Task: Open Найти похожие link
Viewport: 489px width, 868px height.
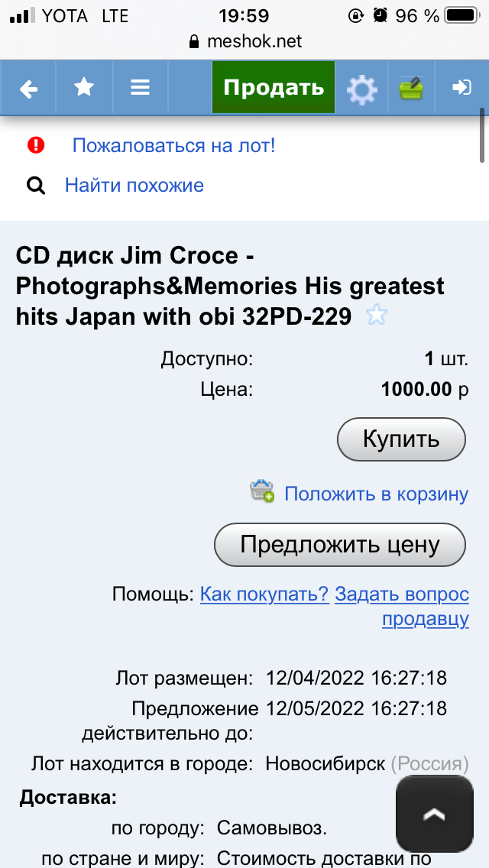Action: [x=134, y=186]
